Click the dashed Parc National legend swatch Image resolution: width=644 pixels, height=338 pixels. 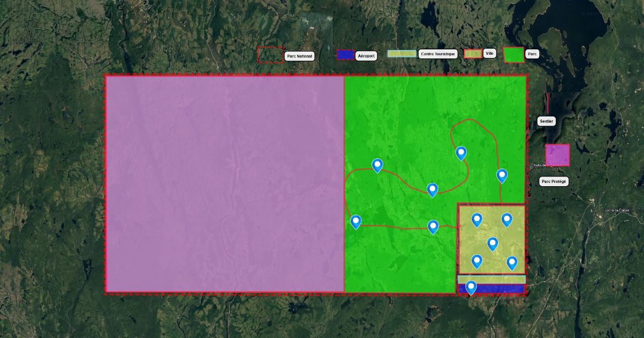tap(270, 55)
